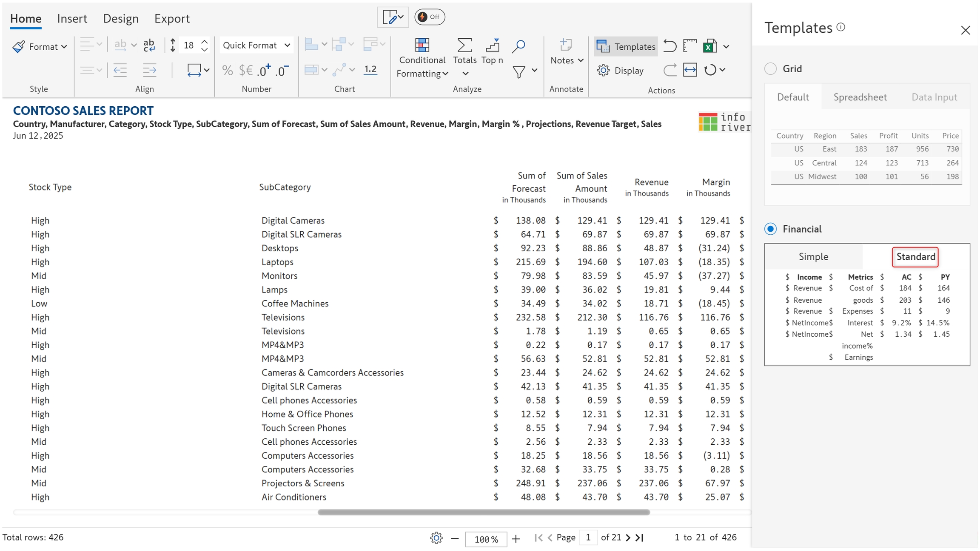Click the percent number format icon
Viewport: 980px width, 551px height.
228,71
